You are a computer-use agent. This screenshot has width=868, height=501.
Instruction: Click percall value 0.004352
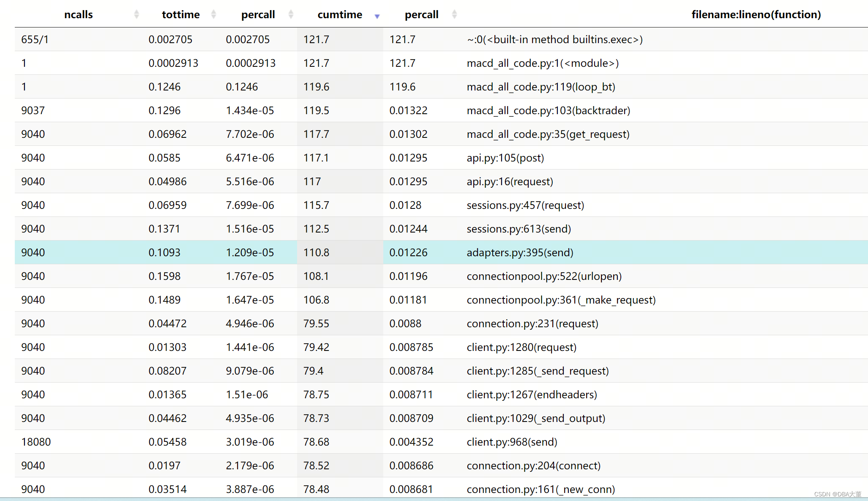411,442
